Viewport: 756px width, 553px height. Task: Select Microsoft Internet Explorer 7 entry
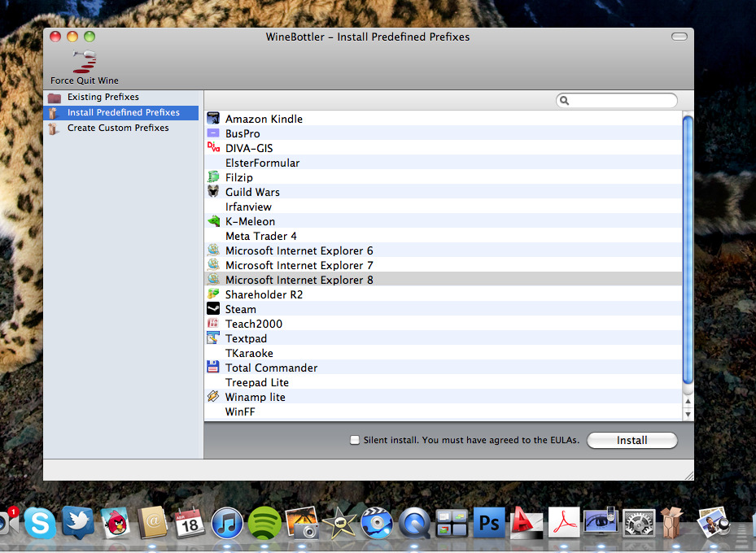[299, 265]
